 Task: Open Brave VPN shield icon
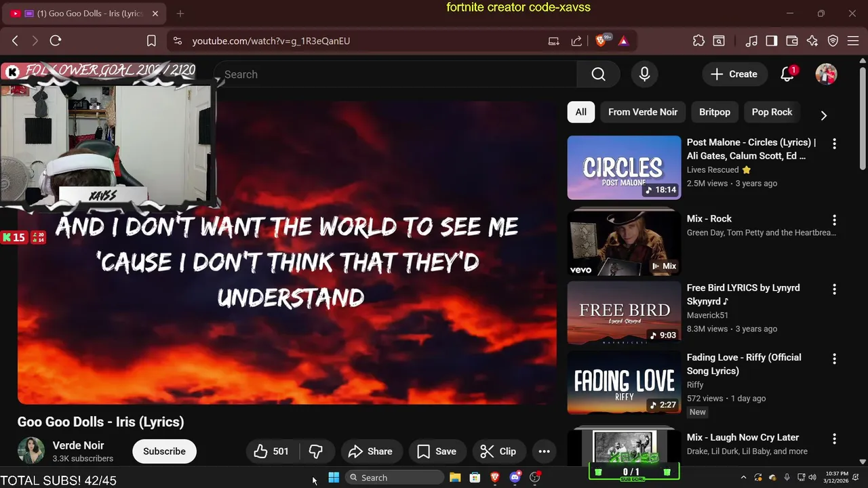point(833,41)
